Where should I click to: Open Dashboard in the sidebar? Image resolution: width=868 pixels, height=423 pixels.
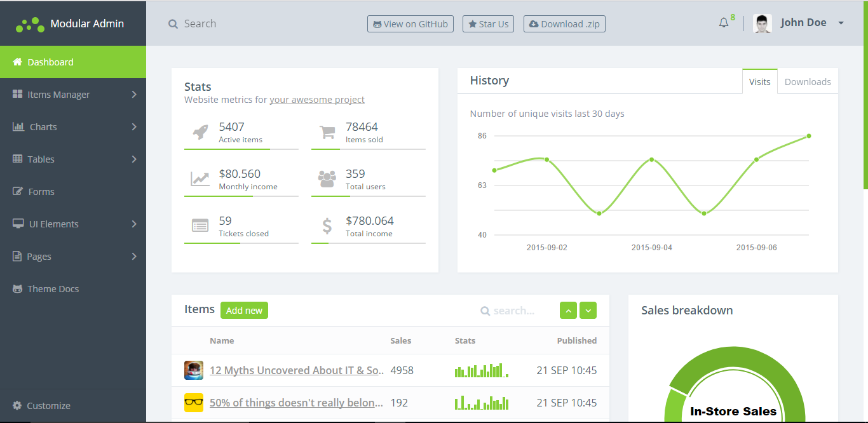click(x=73, y=62)
